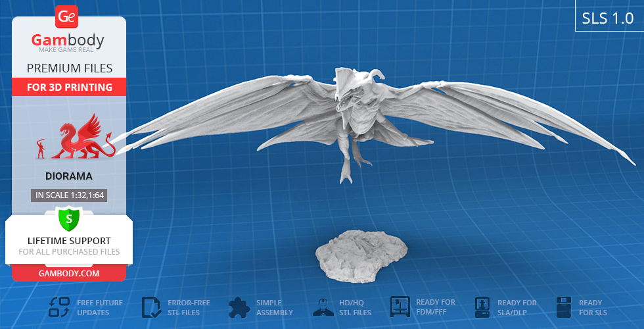644x329 pixels.
Task: Select the SLS 1.0 version badge
Action: pos(609,18)
